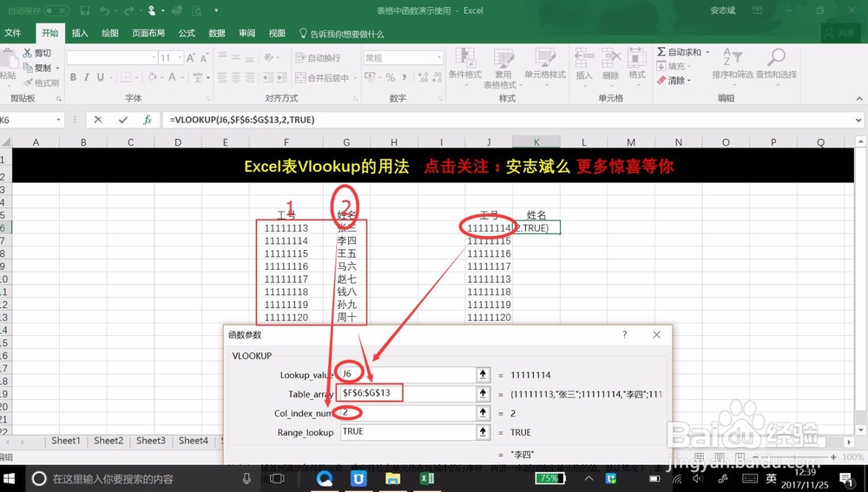Click the Cut (剪切) scissors icon
This screenshot has width=868, height=492.
coord(28,53)
